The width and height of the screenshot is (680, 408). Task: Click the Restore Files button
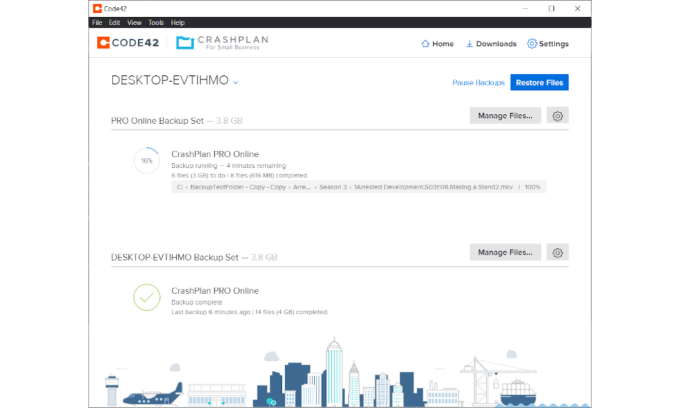(539, 82)
